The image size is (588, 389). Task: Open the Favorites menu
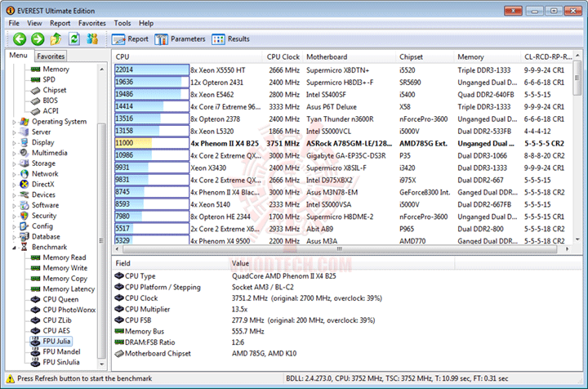[91, 23]
